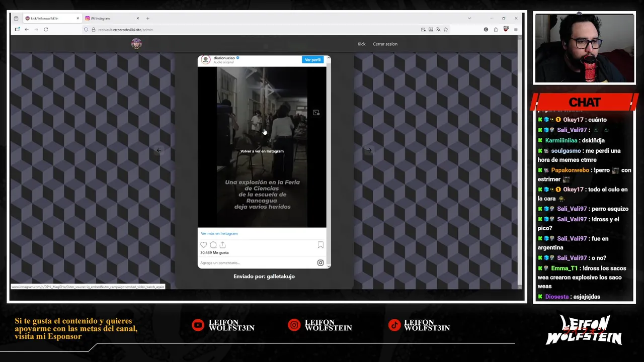Click the diarionucleo username link

coord(224,58)
